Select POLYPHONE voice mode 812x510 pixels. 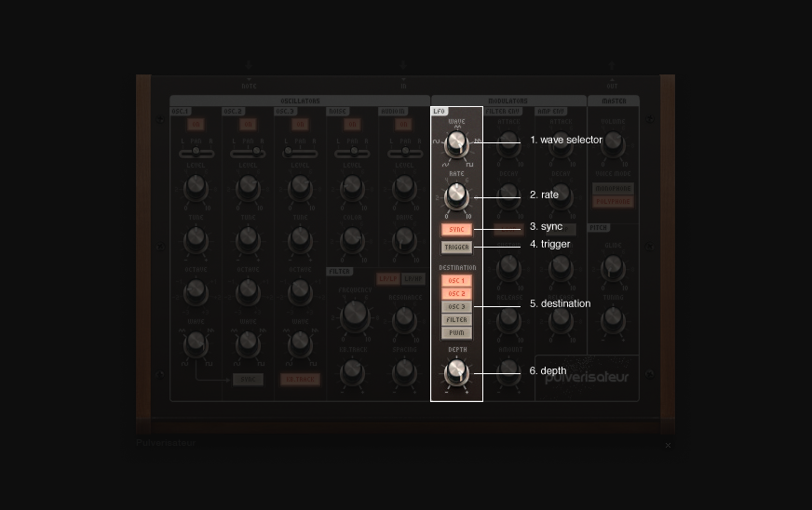(613, 201)
